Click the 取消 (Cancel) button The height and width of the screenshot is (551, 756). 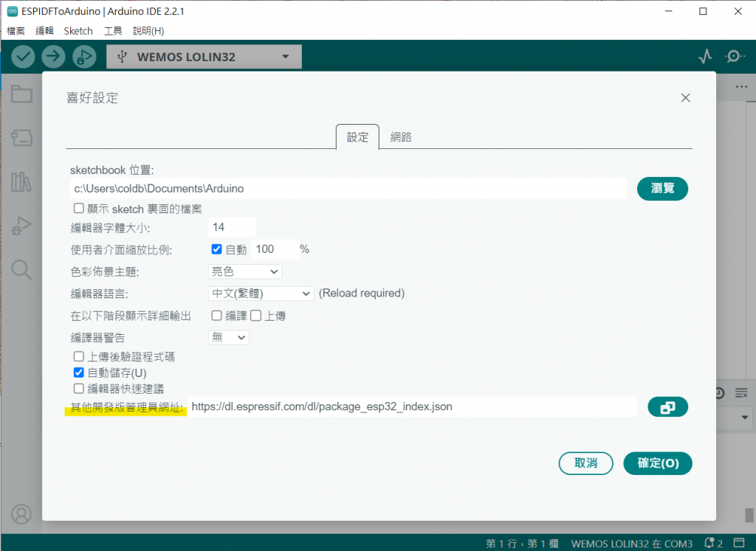coord(585,463)
